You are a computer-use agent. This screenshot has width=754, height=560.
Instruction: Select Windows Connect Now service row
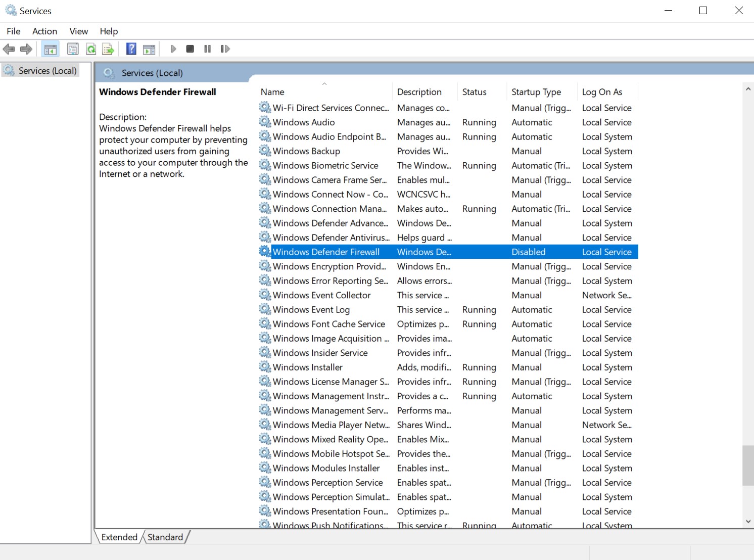pos(448,194)
